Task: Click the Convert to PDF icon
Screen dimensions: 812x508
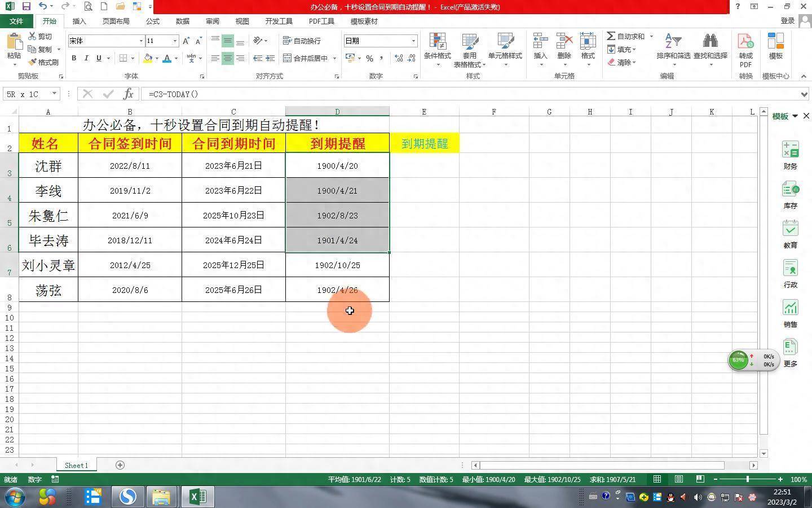Action: pyautogui.click(x=745, y=42)
